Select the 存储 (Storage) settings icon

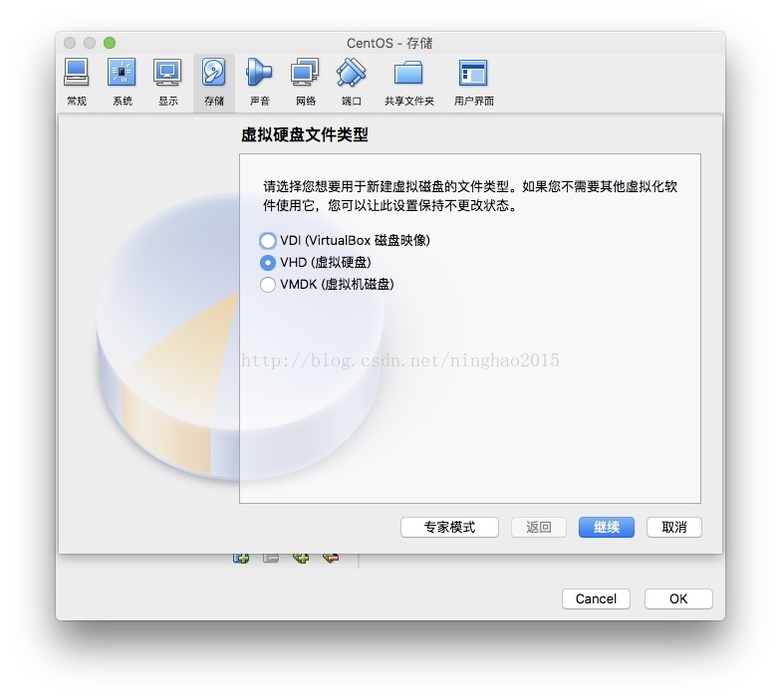(x=214, y=82)
